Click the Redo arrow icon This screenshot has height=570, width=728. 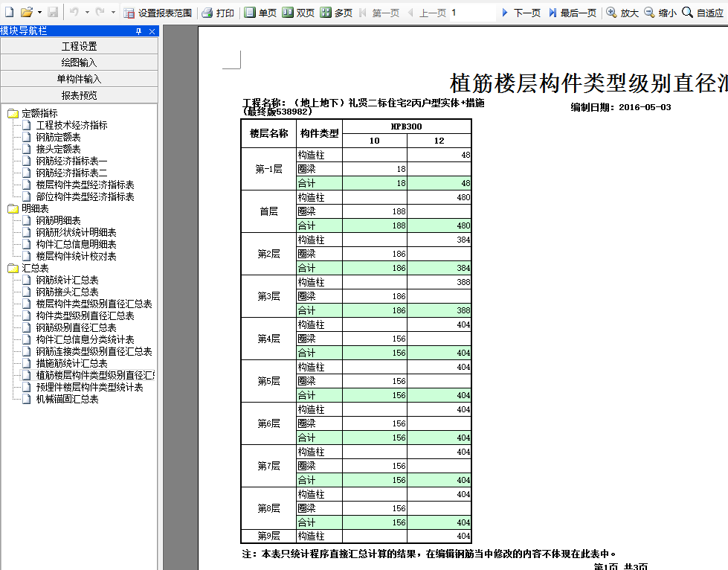coord(100,13)
